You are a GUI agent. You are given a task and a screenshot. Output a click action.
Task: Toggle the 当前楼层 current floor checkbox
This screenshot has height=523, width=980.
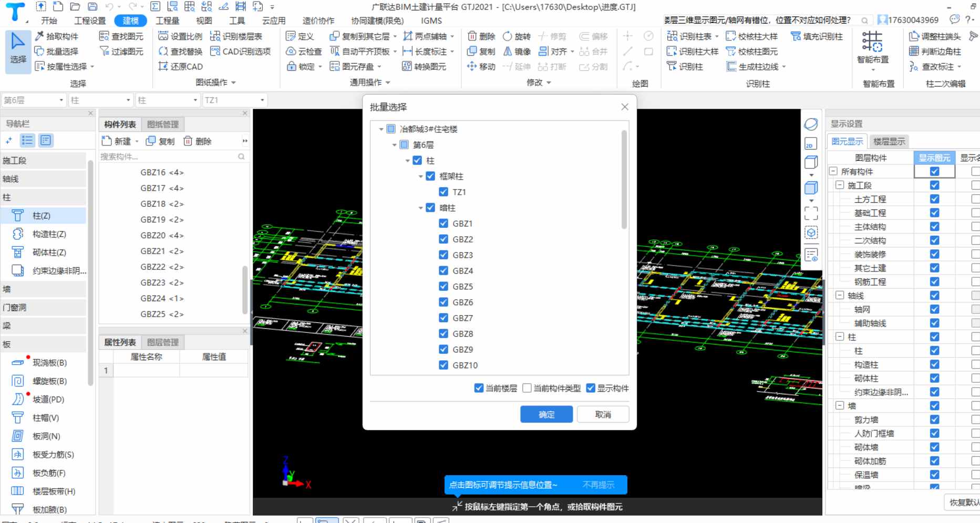[479, 388]
